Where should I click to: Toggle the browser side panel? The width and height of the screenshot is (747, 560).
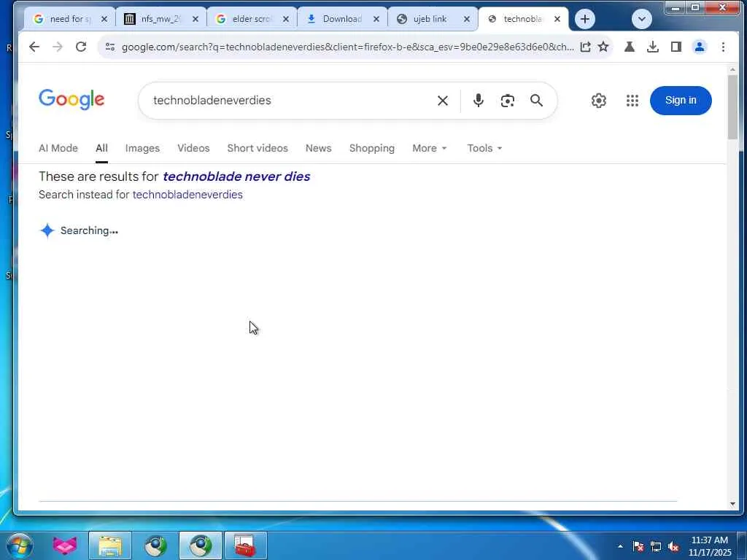(676, 47)
